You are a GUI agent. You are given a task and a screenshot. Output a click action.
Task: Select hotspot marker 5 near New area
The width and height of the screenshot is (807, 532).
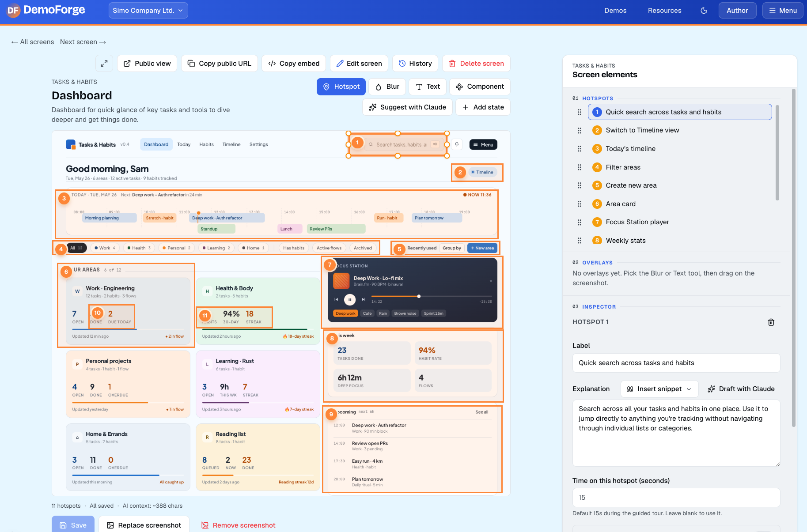(x=399, y=249)
